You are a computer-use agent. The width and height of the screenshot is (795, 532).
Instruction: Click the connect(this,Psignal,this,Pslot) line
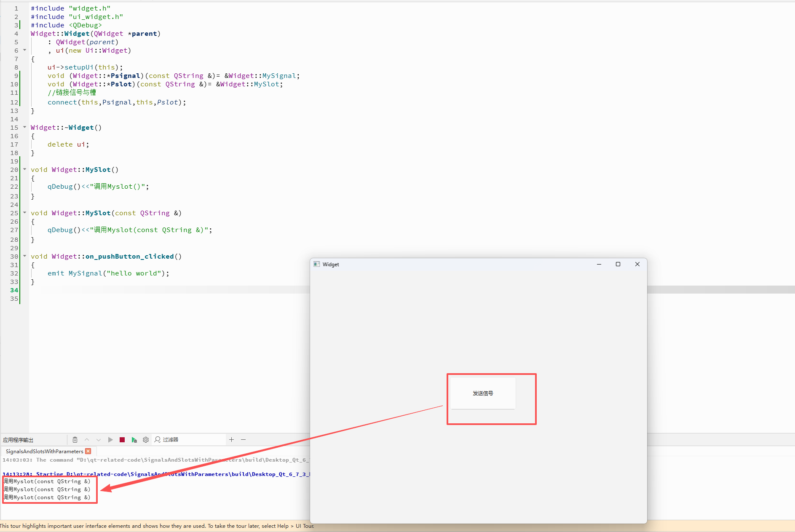click(x=117, y=102)
